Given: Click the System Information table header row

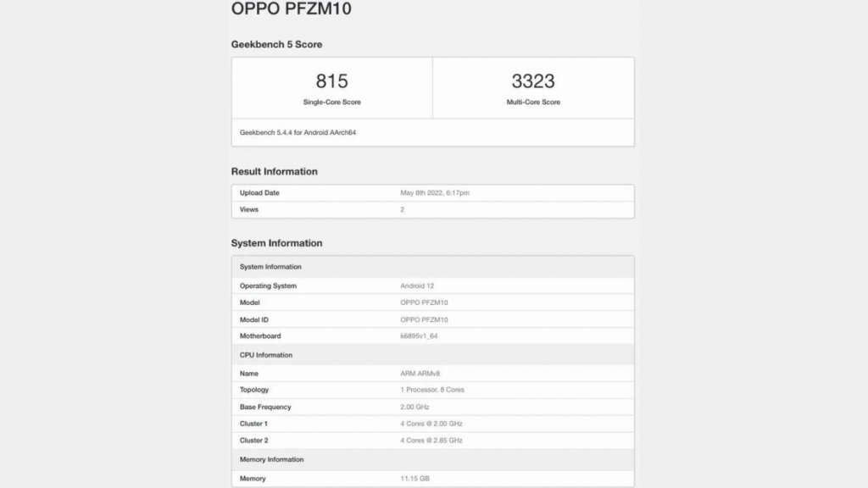Looking at the screenshot, I should pos(433,267).
